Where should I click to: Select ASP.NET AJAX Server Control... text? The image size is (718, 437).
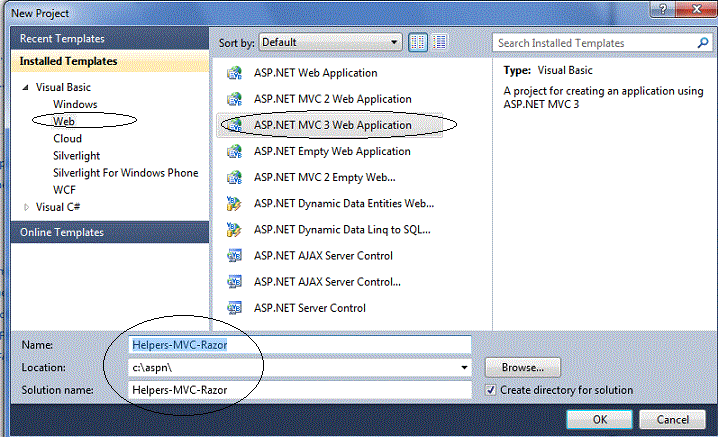[x=327, y=282]
